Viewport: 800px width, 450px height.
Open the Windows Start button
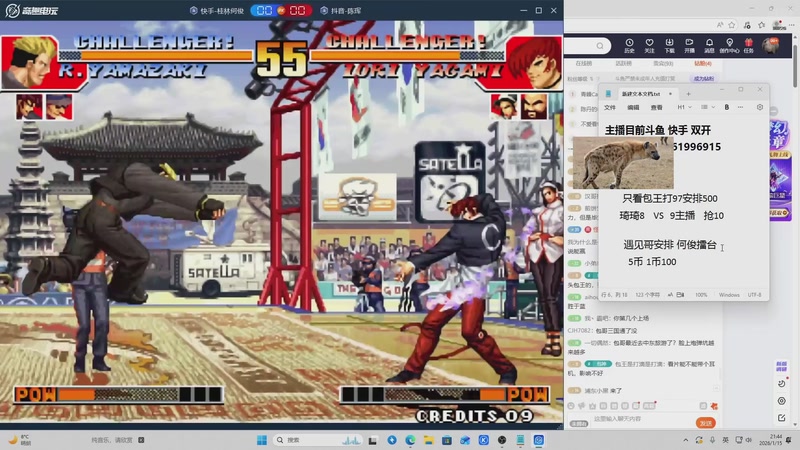tap(262, 440)
